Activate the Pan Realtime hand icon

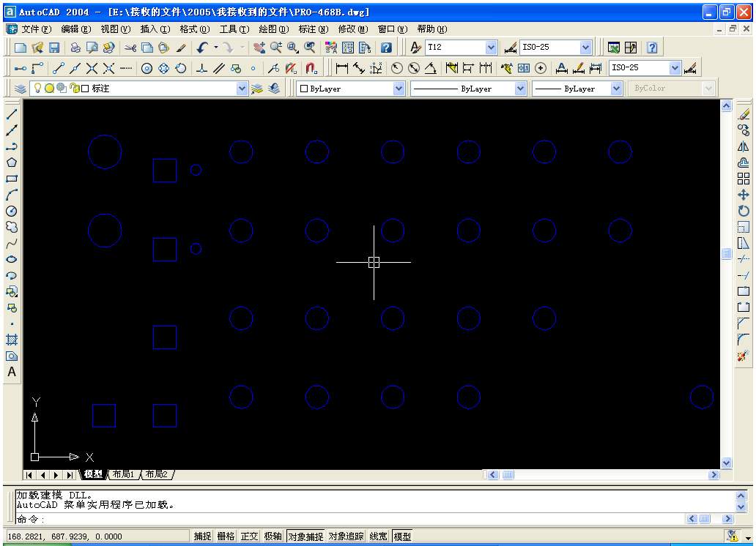(259, 48)
